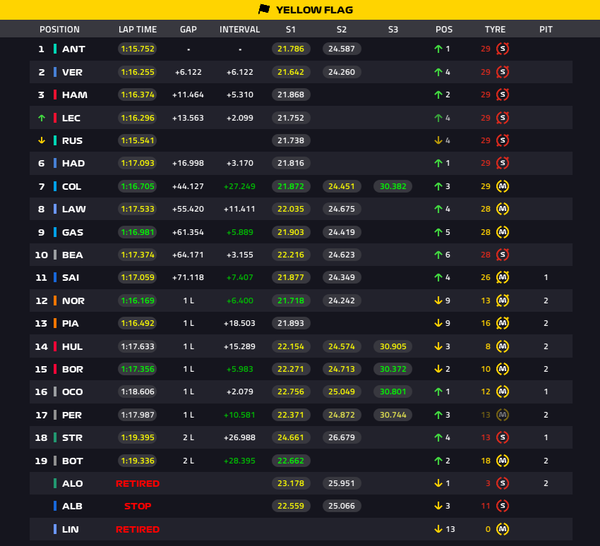Click SAI's medium tyre icon
The width and height of the screenshot is (600, 546).
click(x=502, y=277)
